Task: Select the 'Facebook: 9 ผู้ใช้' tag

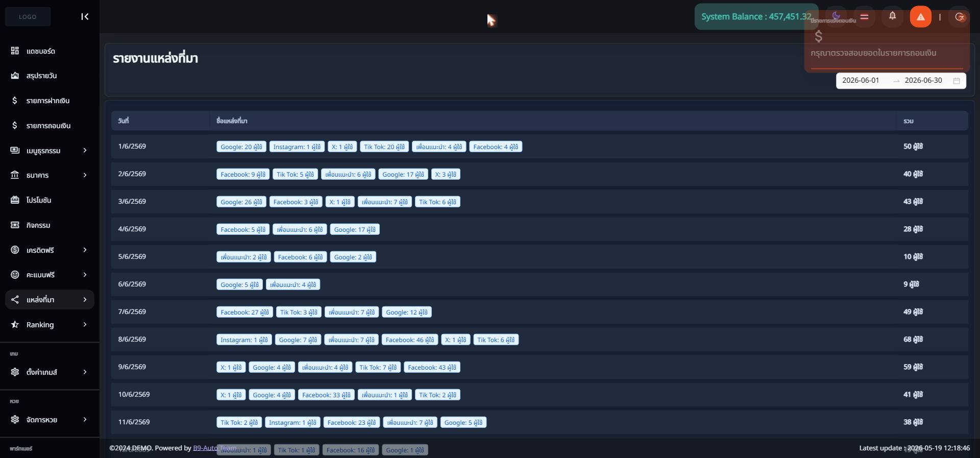Action: coord(243,174)
